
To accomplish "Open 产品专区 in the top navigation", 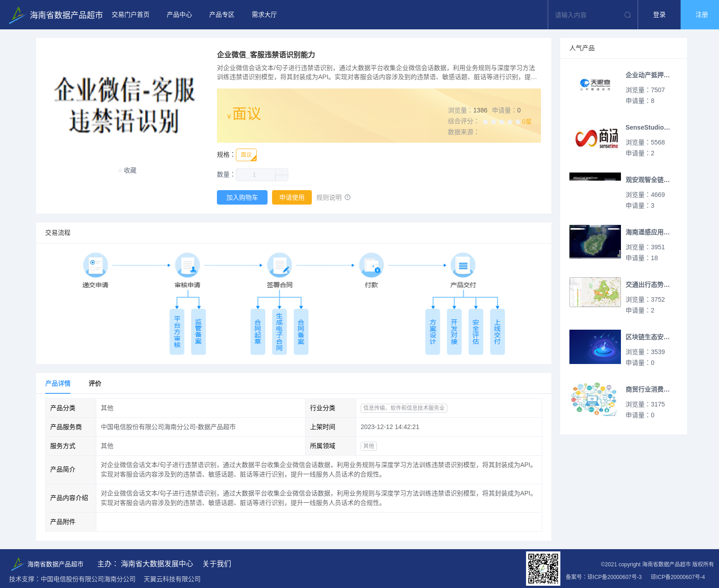I will (x=222, y=15).
